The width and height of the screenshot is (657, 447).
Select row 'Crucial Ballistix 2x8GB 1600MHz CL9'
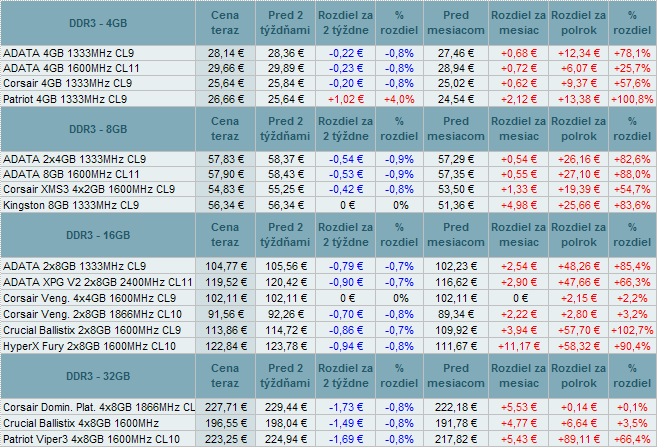coord(328,330)
